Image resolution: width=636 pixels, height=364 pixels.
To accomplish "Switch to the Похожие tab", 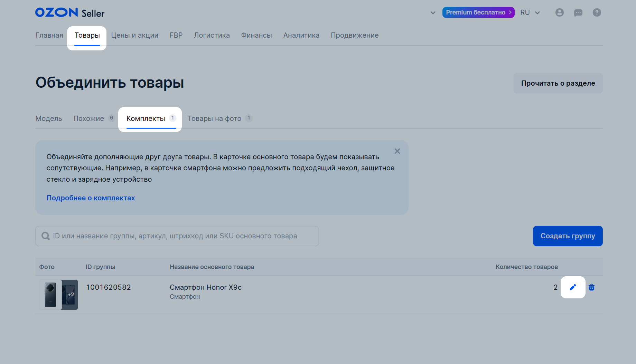I will [94, 118].
